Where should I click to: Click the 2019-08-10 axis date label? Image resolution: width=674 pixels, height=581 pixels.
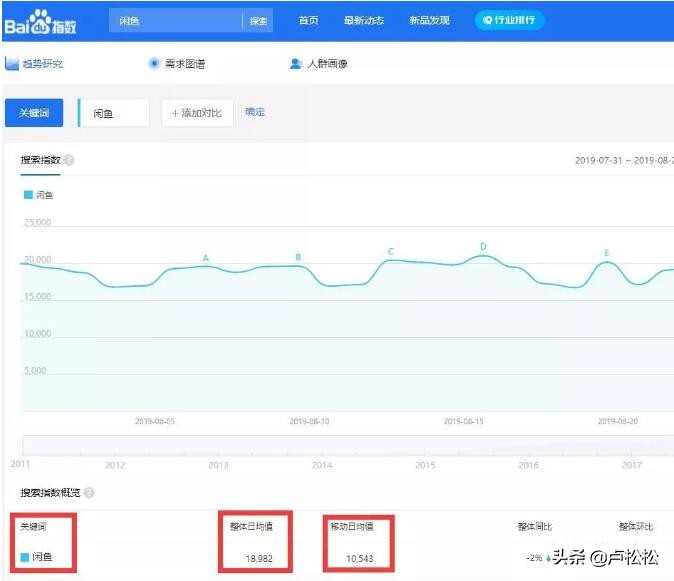point(309,421)
